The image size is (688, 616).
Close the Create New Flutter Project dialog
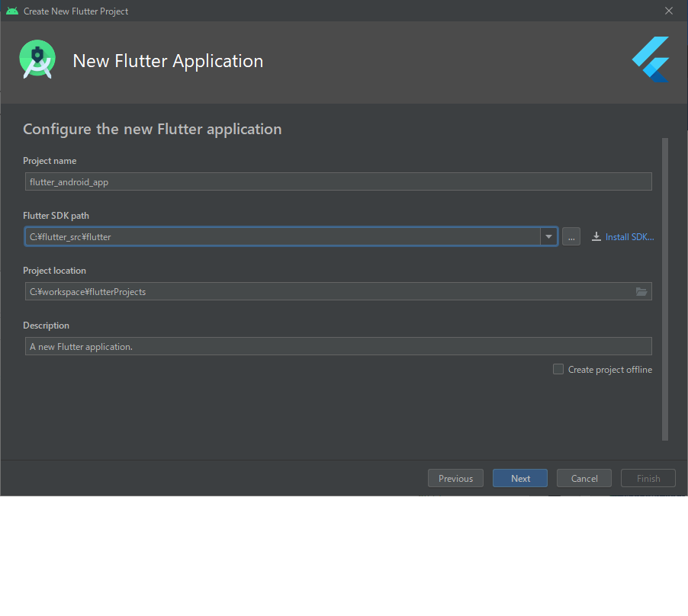[668, 11]
